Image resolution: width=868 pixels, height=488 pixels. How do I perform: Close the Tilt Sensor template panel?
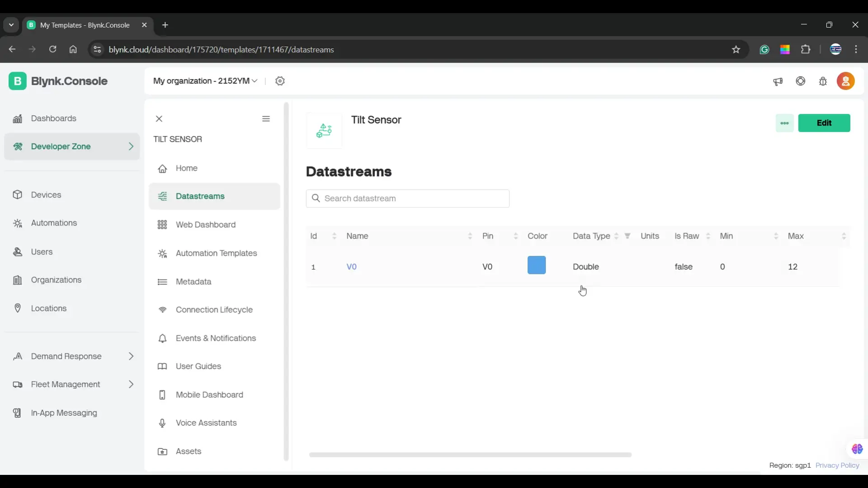159,119
